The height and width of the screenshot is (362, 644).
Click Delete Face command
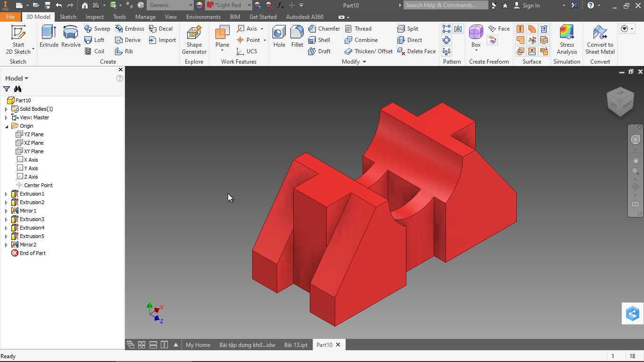(417, 51)
